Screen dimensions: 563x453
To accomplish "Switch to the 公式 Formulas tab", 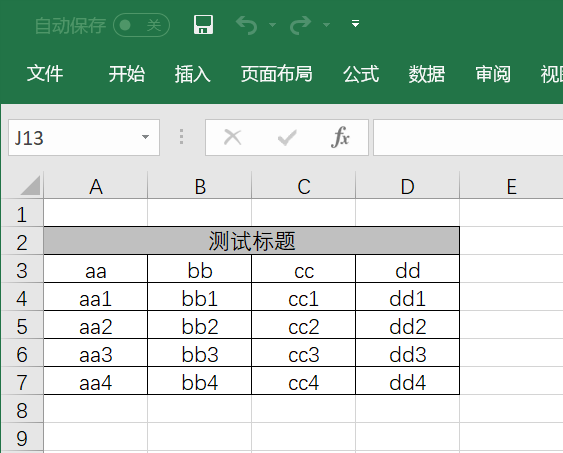I will 361,74.
